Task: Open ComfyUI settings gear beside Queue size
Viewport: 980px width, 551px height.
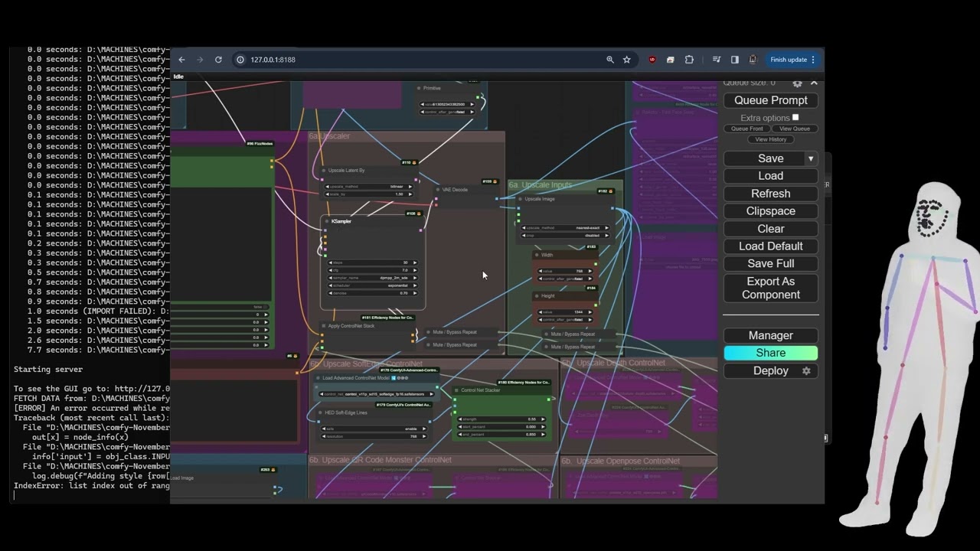Action: pos(797,83)
